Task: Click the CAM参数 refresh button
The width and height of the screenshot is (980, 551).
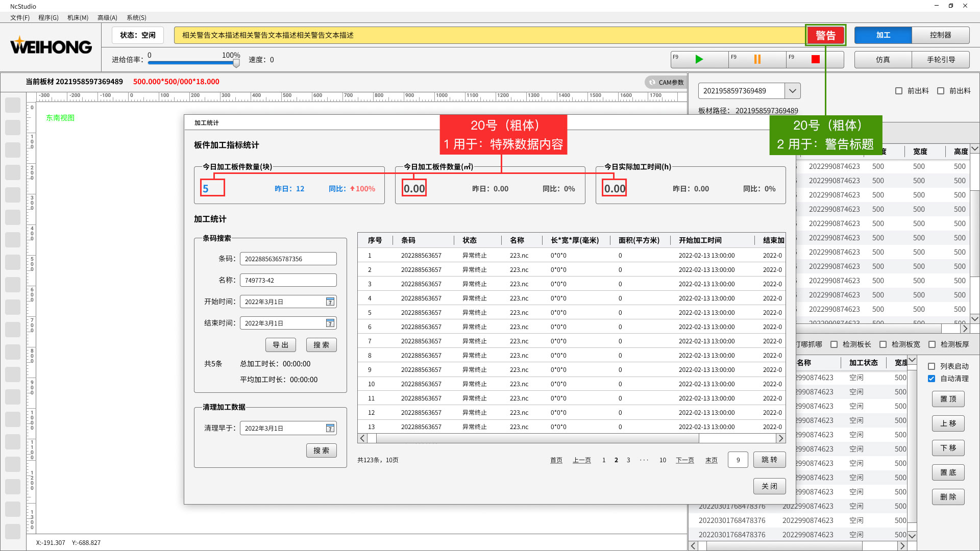Action: tap(666, 82)
